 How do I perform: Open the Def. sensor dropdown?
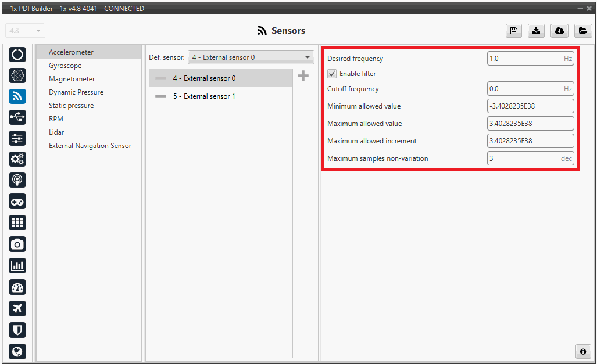251,57
